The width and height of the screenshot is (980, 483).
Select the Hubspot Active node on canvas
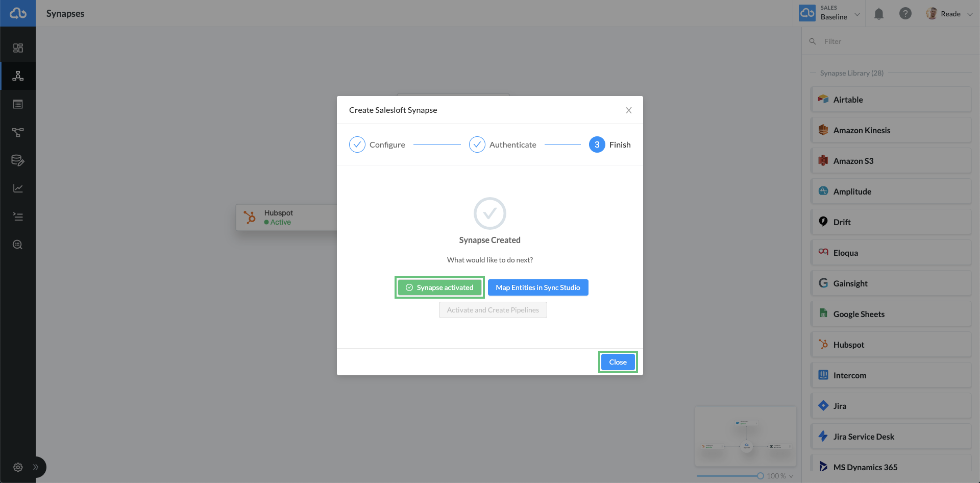coord(286,218)
